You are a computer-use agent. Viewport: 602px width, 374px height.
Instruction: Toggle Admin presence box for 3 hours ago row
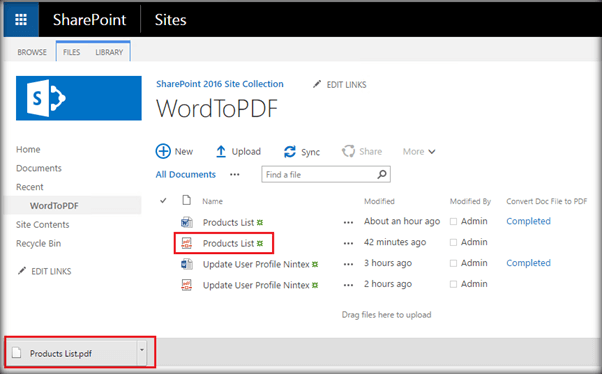453,263
